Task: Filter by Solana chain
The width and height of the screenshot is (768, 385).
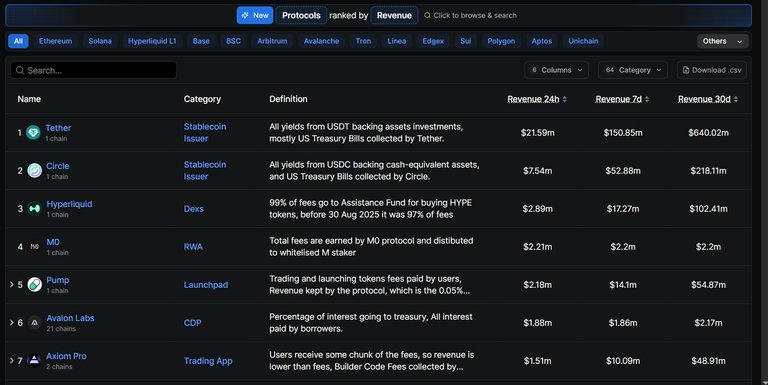Action: click(x=100, y=41)
